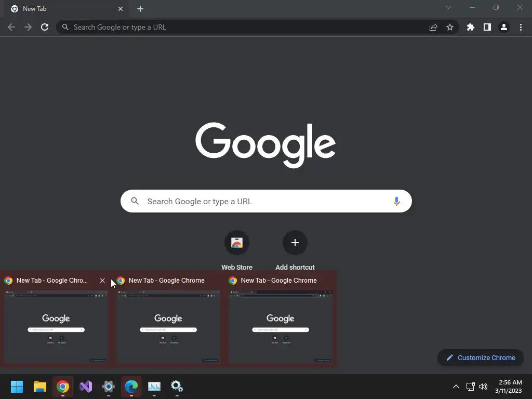The width and height of the screenshot is (532, 399).
Task: Open the Web Store shortcut
Action: [237, 250]
